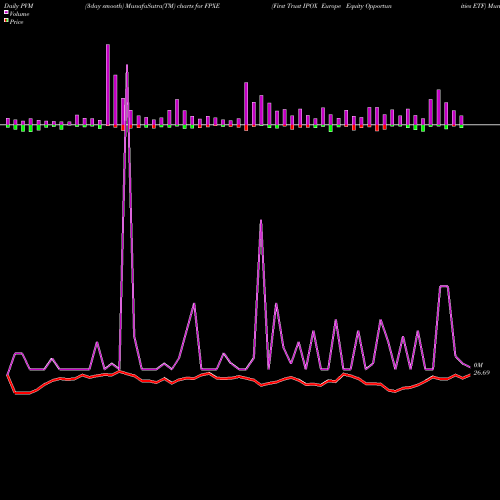Click the 26.69 price value label
The width and height of the screenshot is (500, 500).
point(482,373)
